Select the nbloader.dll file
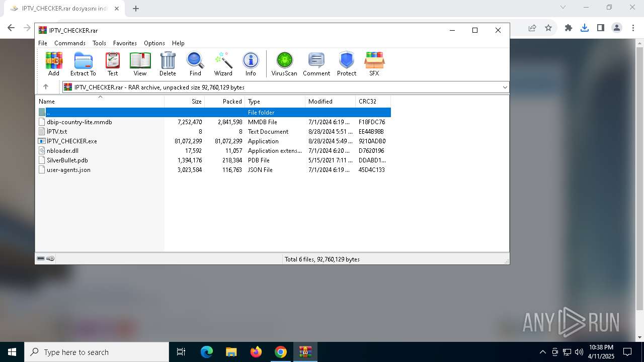The height and width of the screenshot is (362, 644). point(214,150)
